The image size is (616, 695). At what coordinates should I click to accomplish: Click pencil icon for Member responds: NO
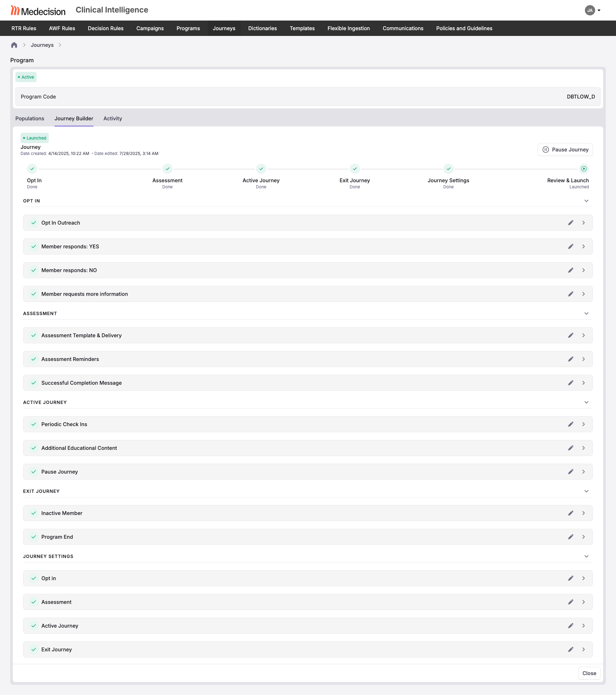[570, 270]
